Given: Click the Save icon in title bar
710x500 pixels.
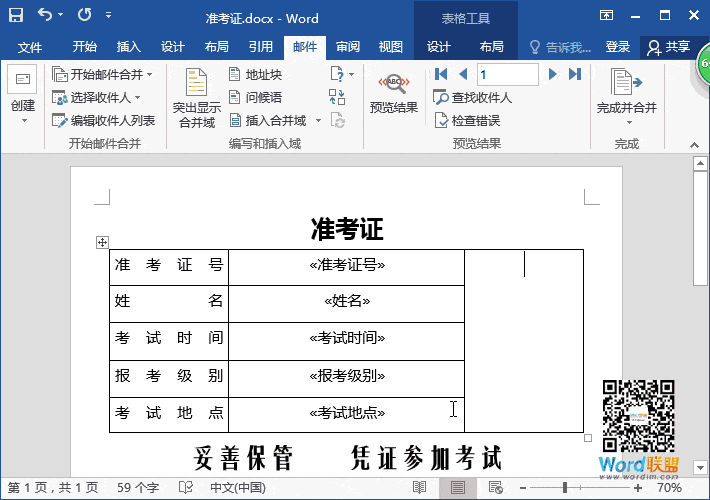Looking at the screenshot, I should point(16,16).
